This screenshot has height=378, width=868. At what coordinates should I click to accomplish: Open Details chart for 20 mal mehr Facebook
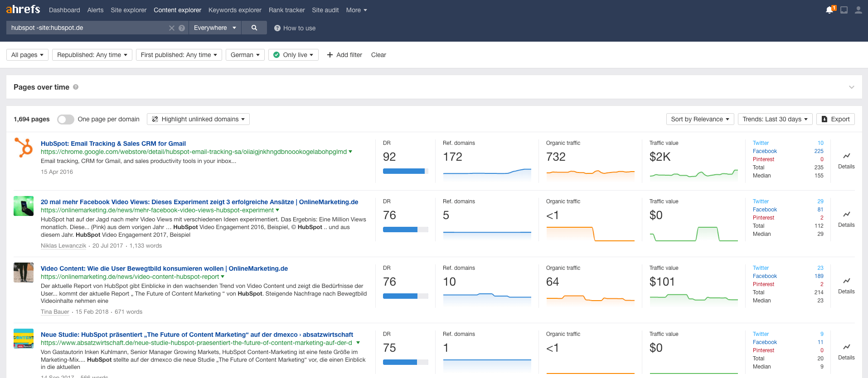coord(846,219)
